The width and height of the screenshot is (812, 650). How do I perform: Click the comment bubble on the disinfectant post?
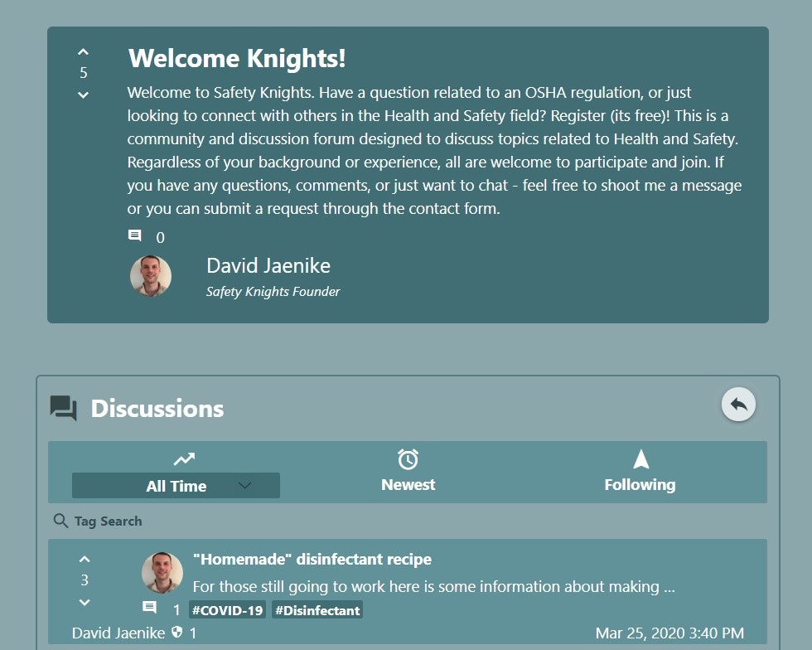pos(151,608)
